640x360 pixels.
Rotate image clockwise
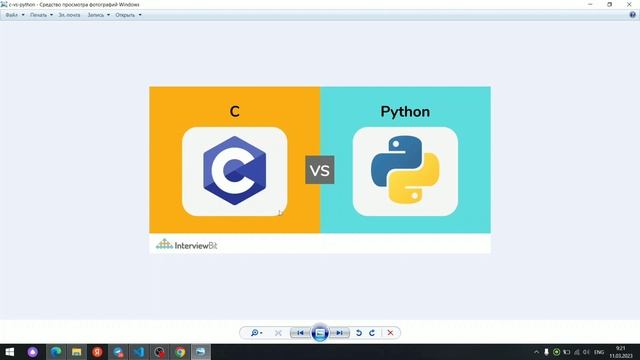372,333
